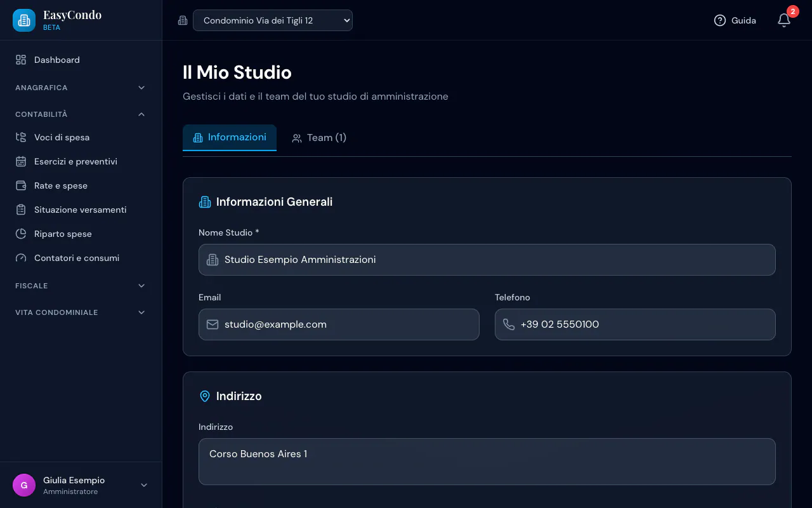
Task: Click the Dashboard grid icon
Action: click(x=21, y=60)
